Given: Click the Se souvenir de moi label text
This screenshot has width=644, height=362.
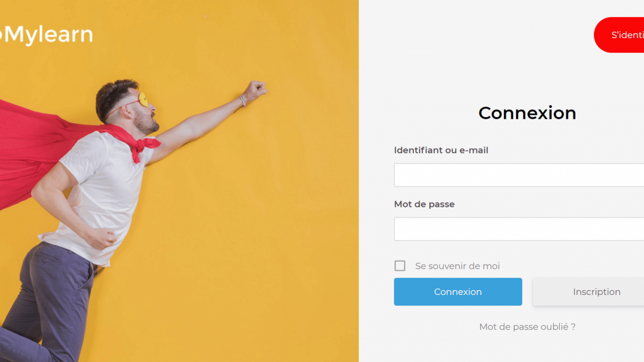Looking at the screenshot, I should 457,266.
